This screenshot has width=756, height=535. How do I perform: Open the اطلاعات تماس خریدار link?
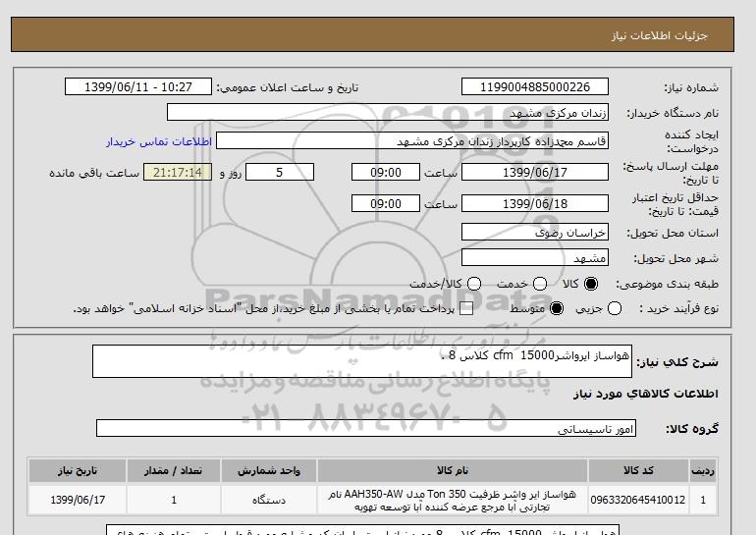pyautogui.click(x=159, y=141)
